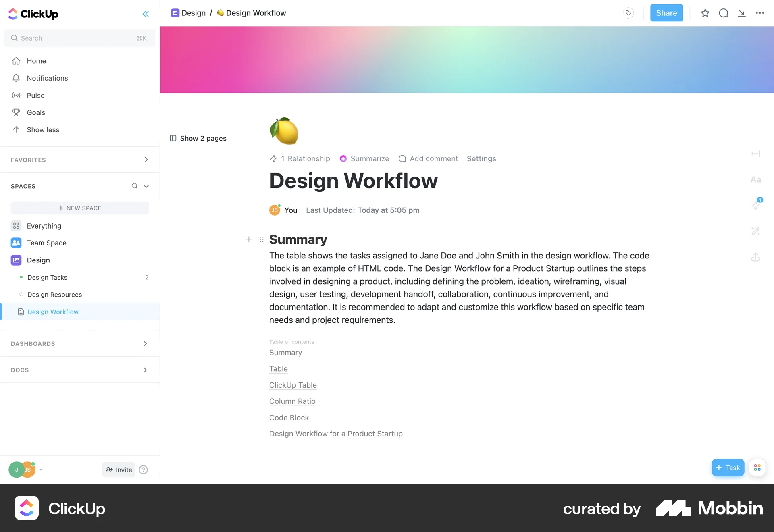
Task: Open the apps grid icon beside Task
Action: click(x=757, y=468)
